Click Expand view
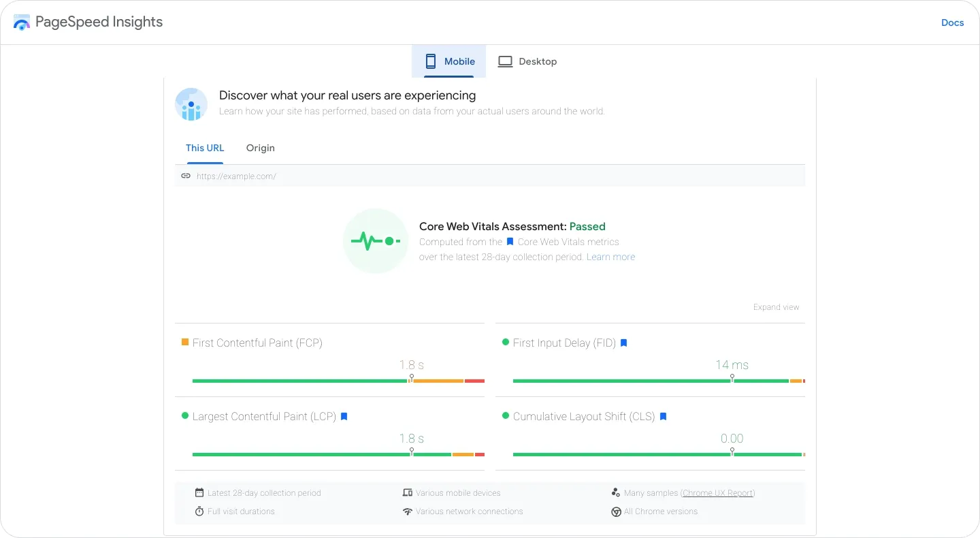Image resolution: width=980 pixels, height=538 pixels. coord(776,307)
